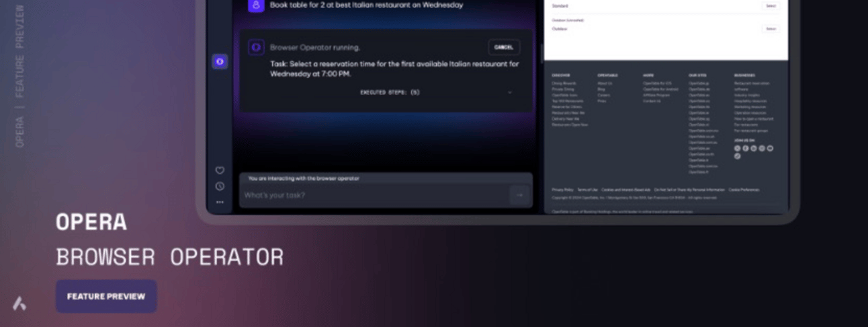868x327 pixels.
Task: Open the Press footer link
Action: point(602,101)
